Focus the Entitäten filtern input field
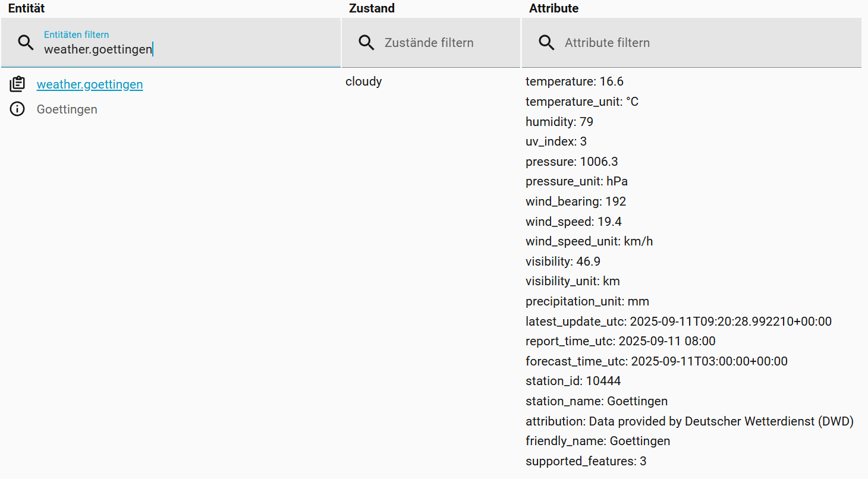This screenshot has width=868, height=479. [x=178, y=49]
